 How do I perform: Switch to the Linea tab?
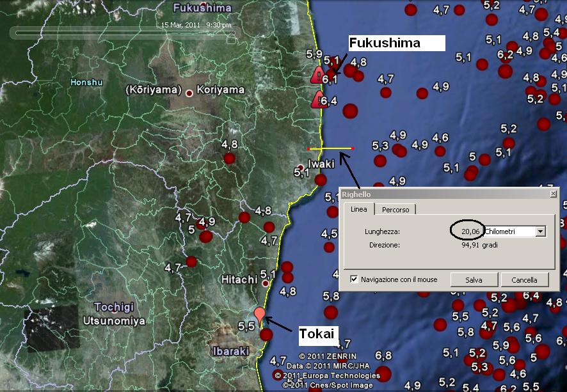point(358,209)
